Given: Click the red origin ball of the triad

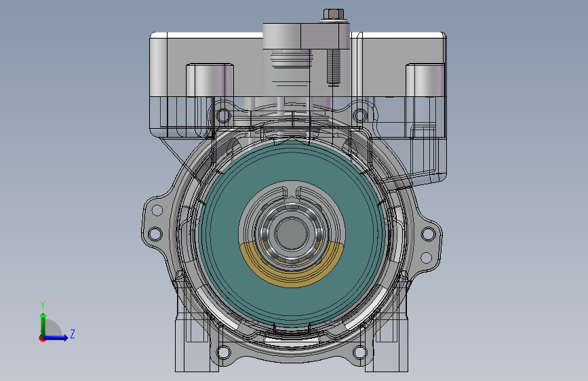Looking at the screenshot, I should coord(42,338).
